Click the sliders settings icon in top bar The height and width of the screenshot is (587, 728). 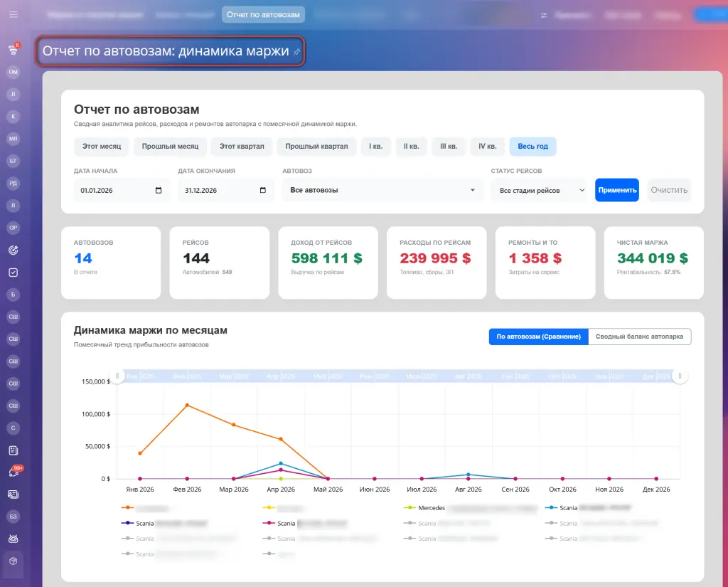click(544, 16)
